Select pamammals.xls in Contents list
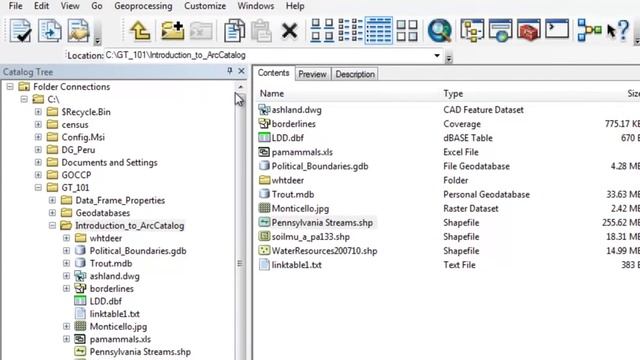The image size is (640, 360). [302, 152]
